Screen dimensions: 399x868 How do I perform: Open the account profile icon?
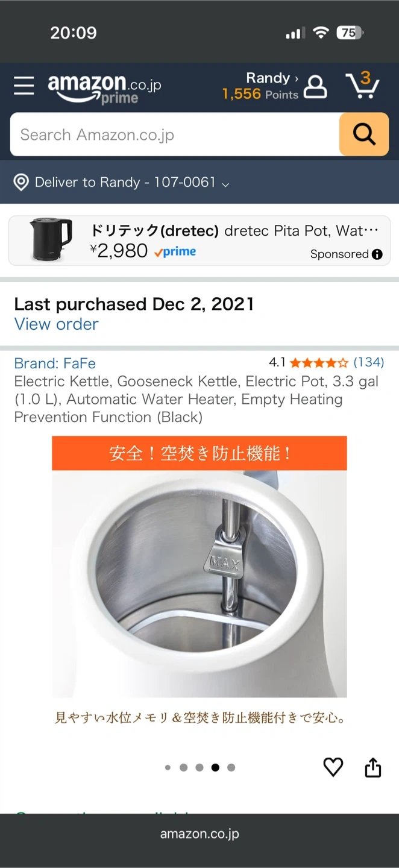click(315, 87)
